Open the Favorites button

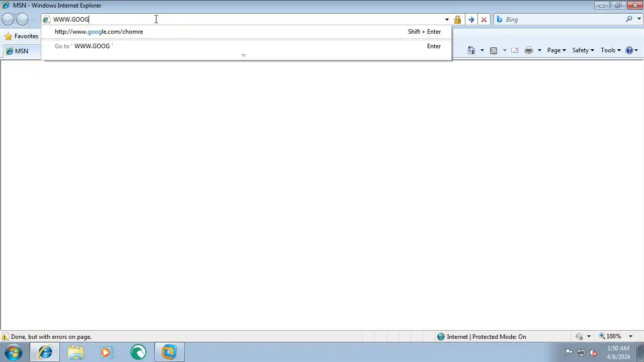tap(21, 36)
